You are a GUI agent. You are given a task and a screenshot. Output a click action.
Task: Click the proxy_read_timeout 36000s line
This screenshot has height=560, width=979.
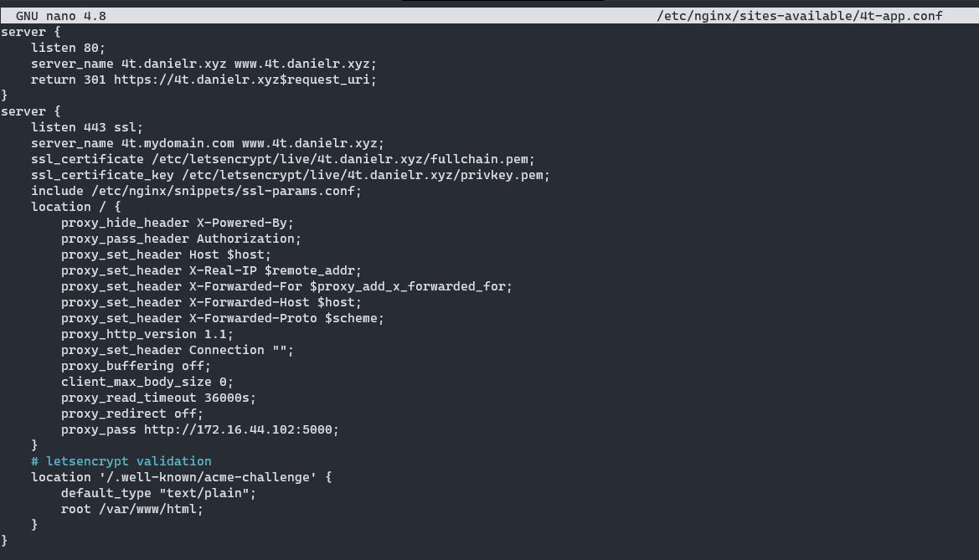pos(158,398)
